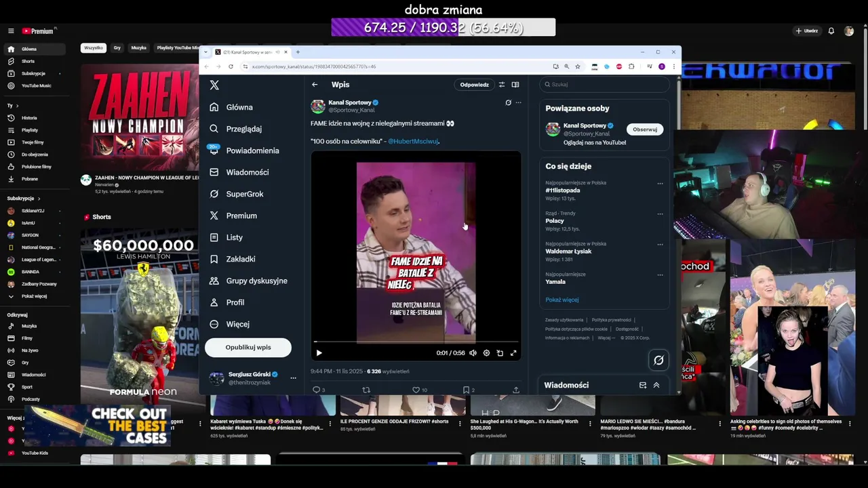
Task: Enter fullscreen on tweet video
Action: (513, 352)
